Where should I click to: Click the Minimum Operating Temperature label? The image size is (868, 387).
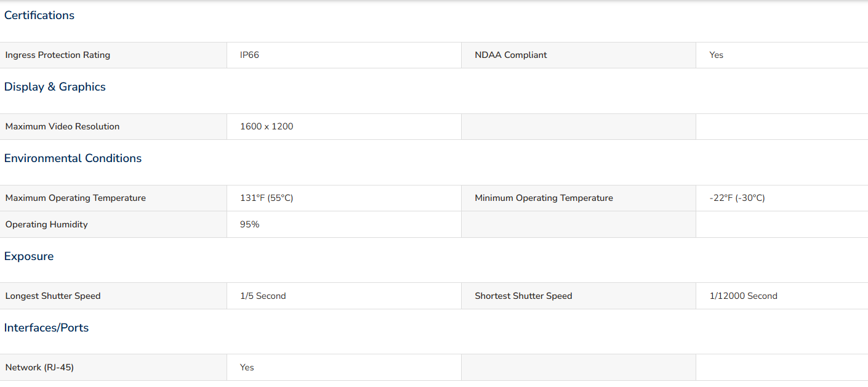(544, 198)
